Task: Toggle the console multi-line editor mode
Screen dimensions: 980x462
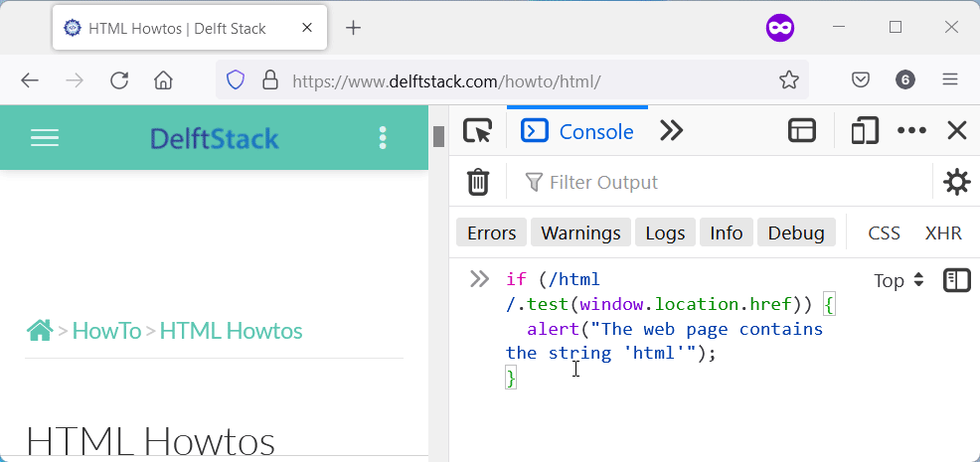Action: click(956, 280)
